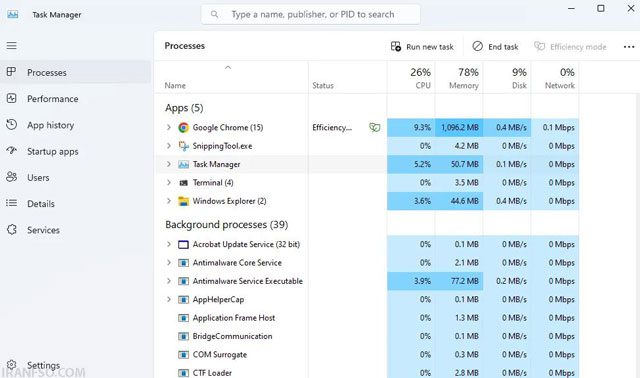The height and width of the screenshot is (378, 640).
Task: Expand the Windows Explorer process group
Action: (x=169, y=201)
